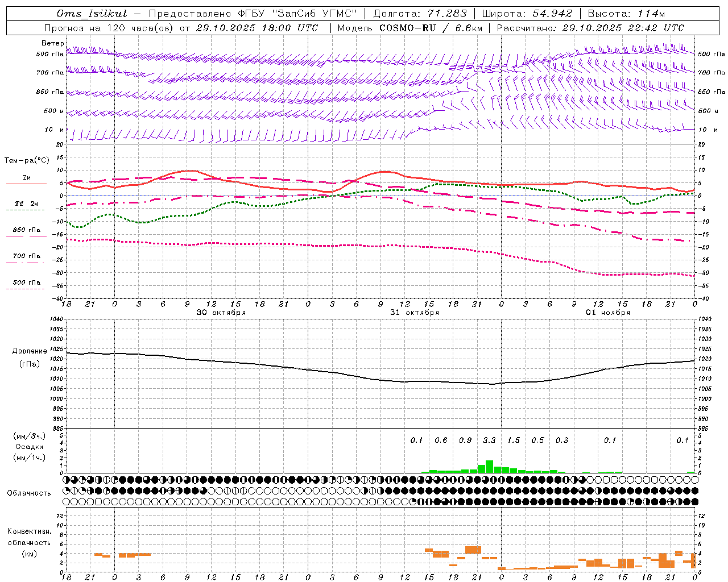Click the 01 ноября date label
Image resolution: width=728 pixels, height=582 pixels.
[608, 313]
